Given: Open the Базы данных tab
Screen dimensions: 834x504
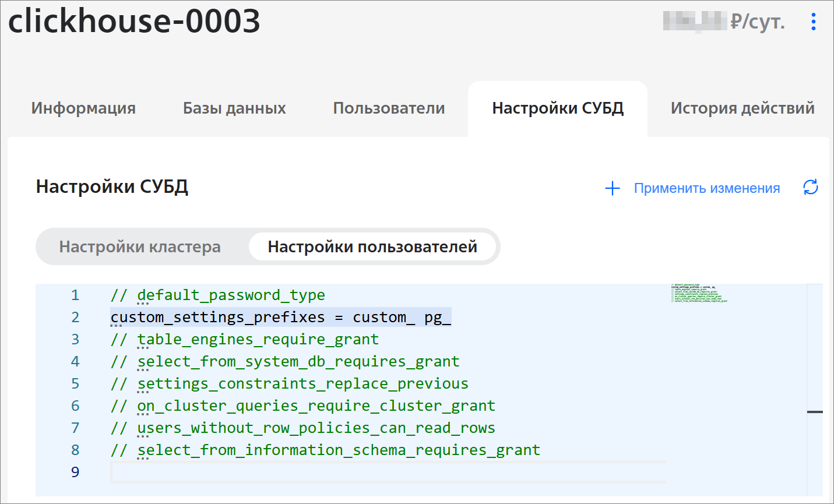Looking at the screenshot, I should [234, 108].
